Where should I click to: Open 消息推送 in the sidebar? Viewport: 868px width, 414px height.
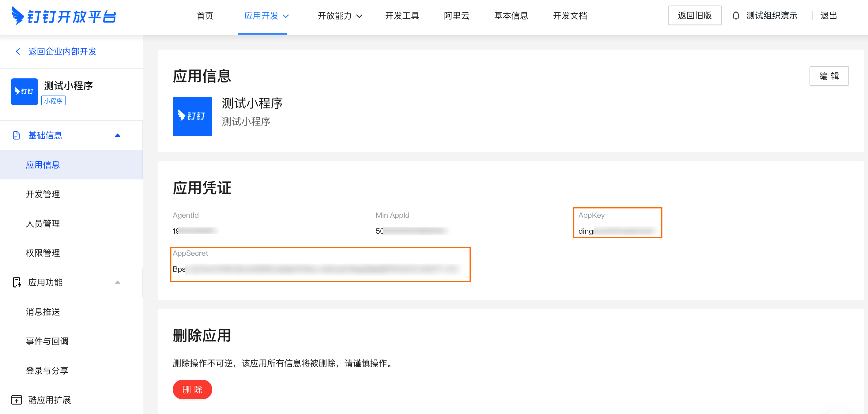click(x=43, y=312)
